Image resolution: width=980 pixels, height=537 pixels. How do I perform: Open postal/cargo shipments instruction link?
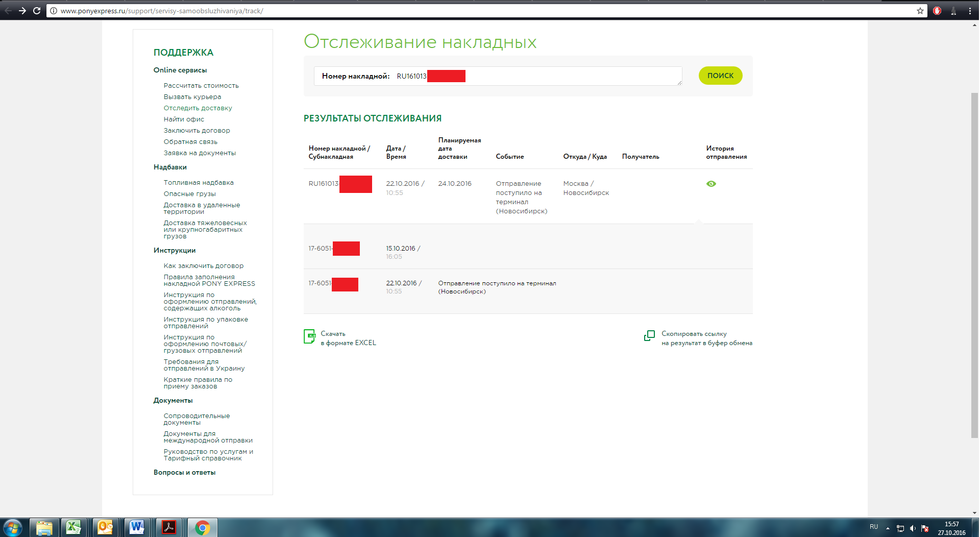[205, 344]
